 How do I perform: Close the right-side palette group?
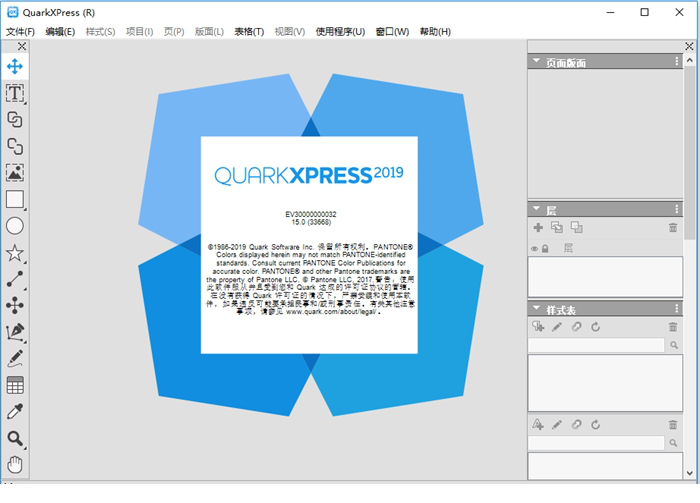coord(689,46)
